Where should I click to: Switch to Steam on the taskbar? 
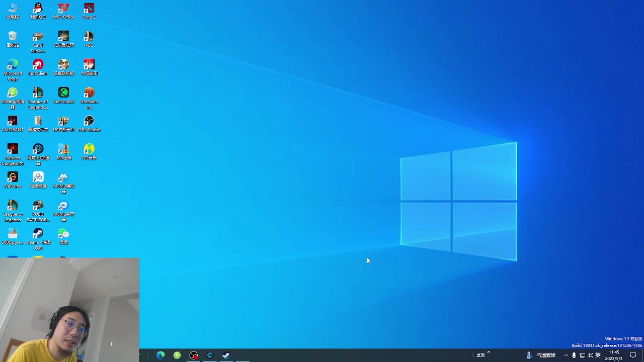[226, 355]
